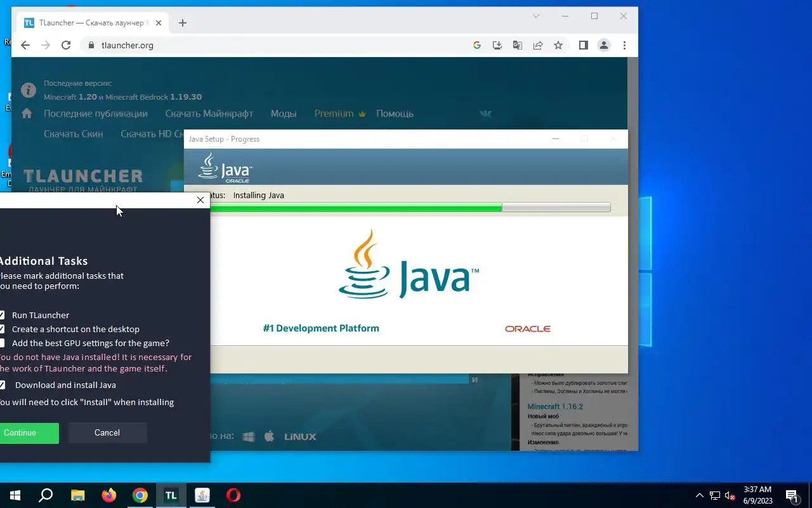Minimize the Java Setup window

tap(556, 139)
